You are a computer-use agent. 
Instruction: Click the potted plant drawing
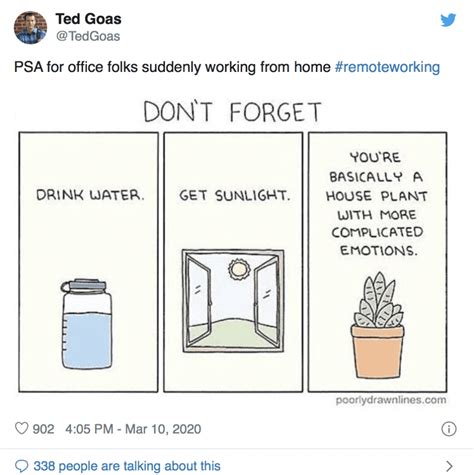(377, 325)
